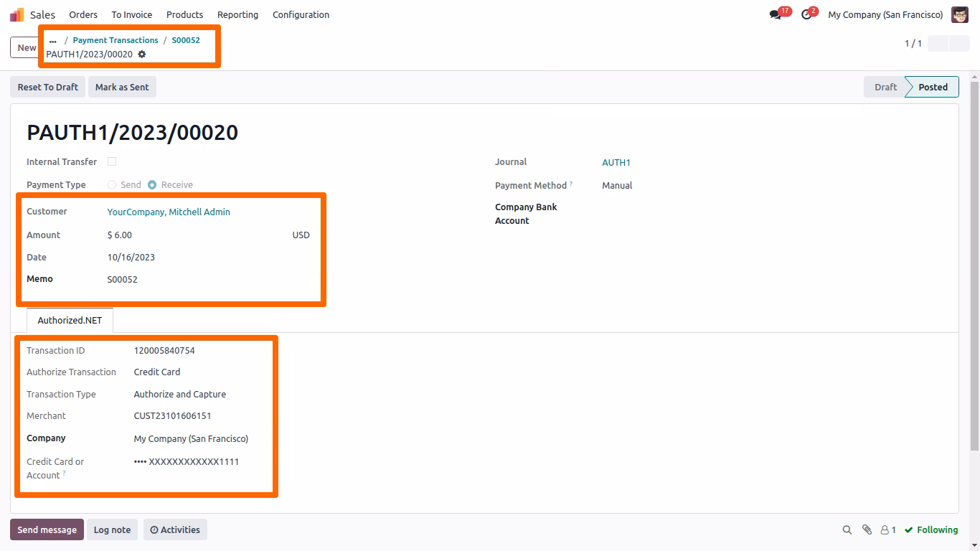Open Payment Method help tooltip mark
This screenshot has height=551, width=980.
pyautogui.click(x=571, y=184)
